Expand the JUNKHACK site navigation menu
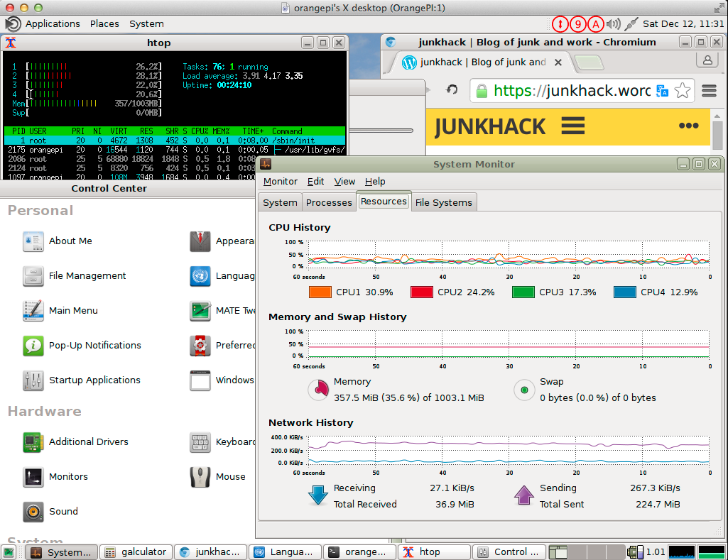 coord(572,126)
